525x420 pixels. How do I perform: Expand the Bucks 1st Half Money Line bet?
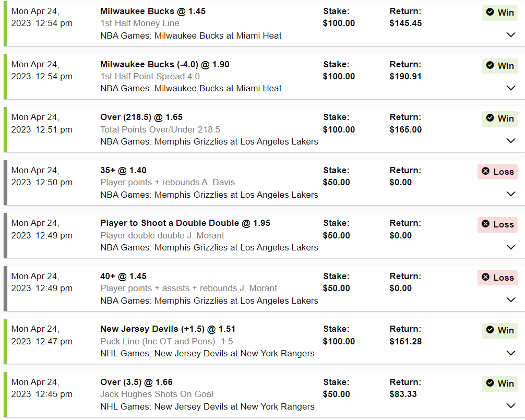511,35
